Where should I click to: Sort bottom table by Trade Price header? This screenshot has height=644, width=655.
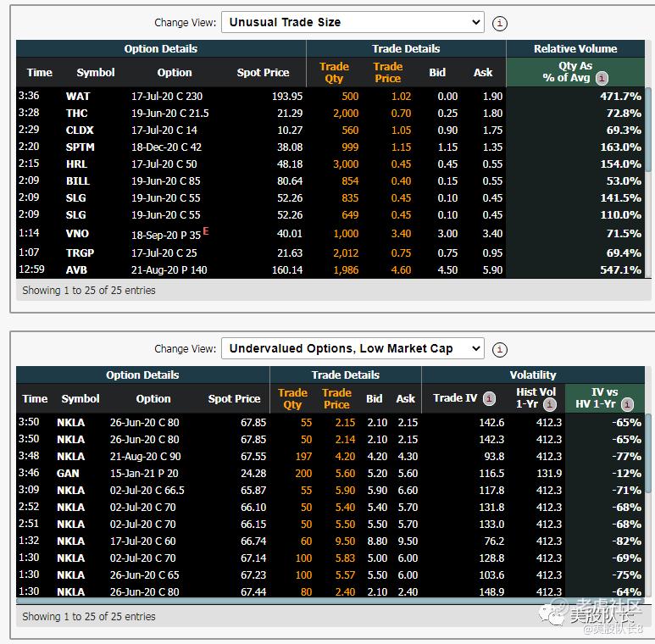click(x=336, y=398)
